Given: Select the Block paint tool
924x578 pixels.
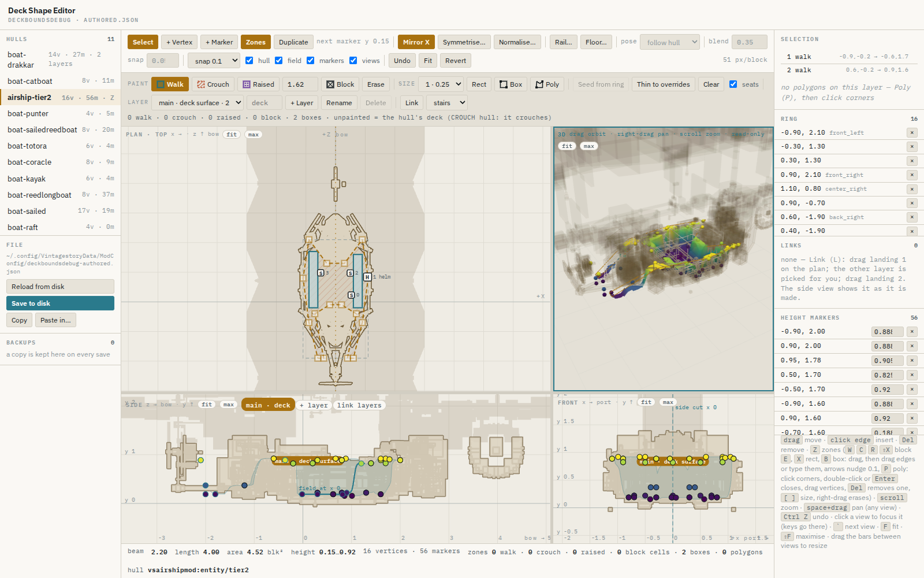Looking at the screenshot, I should pyautogui.click(x=340, y=84).
